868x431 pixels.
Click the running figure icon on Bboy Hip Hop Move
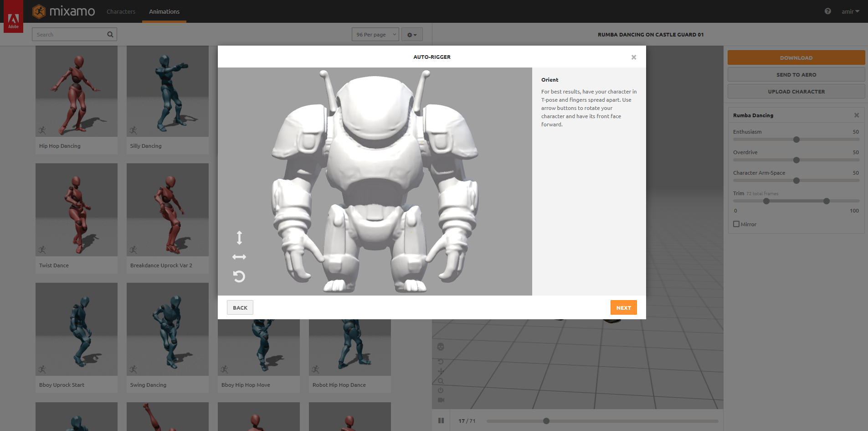pos(224,369)
